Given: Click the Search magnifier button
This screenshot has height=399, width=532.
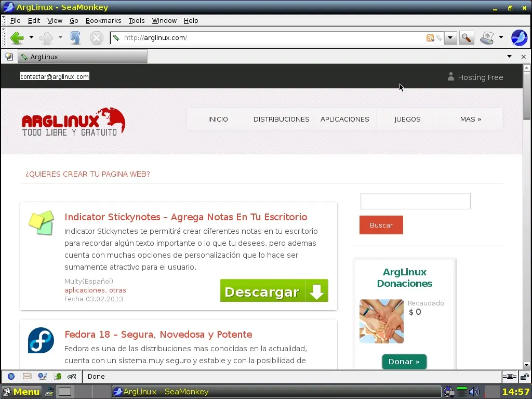Looking at the screenshot, I should (x=467, y=37).
